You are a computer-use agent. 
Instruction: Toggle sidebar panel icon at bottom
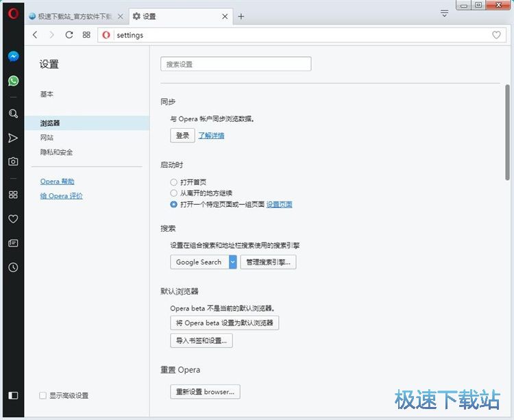pyautogui.click(x=13, y=395)
